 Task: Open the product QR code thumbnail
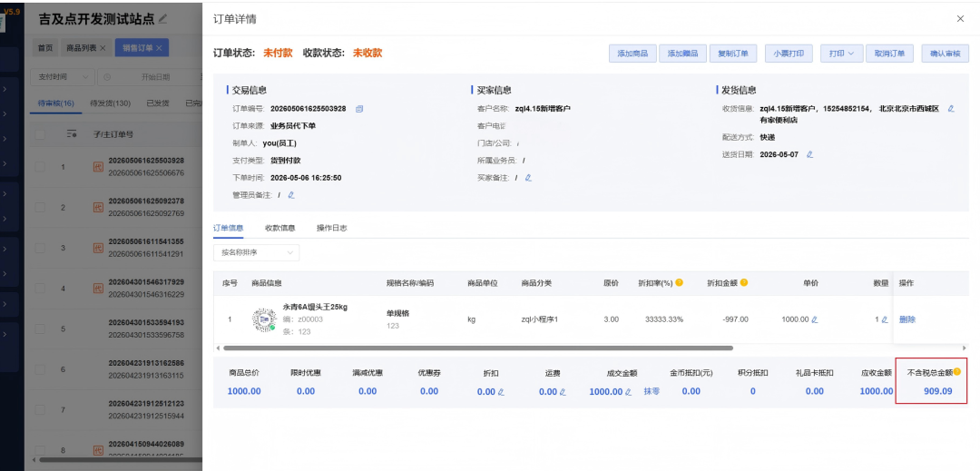click(x=264, y=319)
